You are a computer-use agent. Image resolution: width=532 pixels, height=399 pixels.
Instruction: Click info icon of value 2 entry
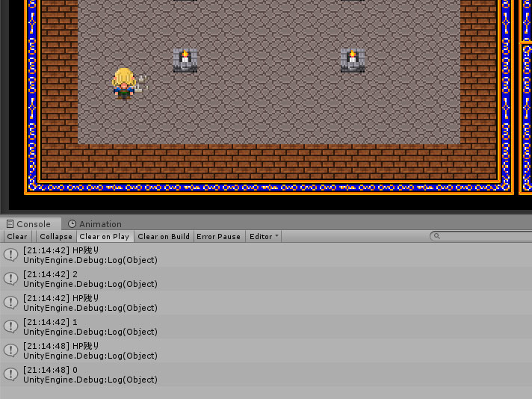pos(11,279)
